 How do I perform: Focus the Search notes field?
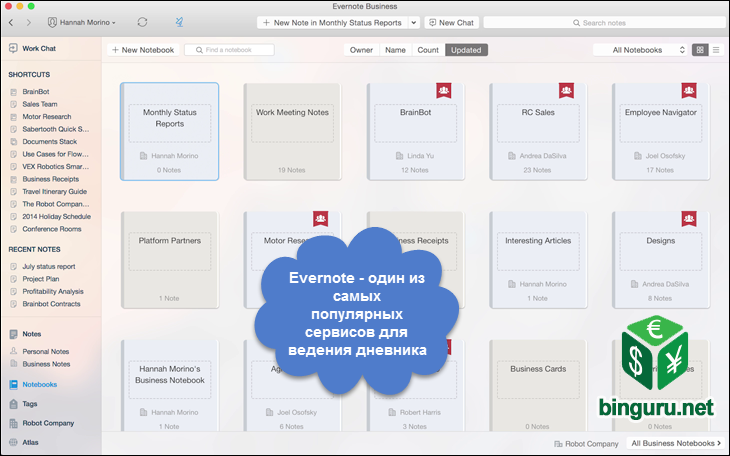click(x=604, y=22)
